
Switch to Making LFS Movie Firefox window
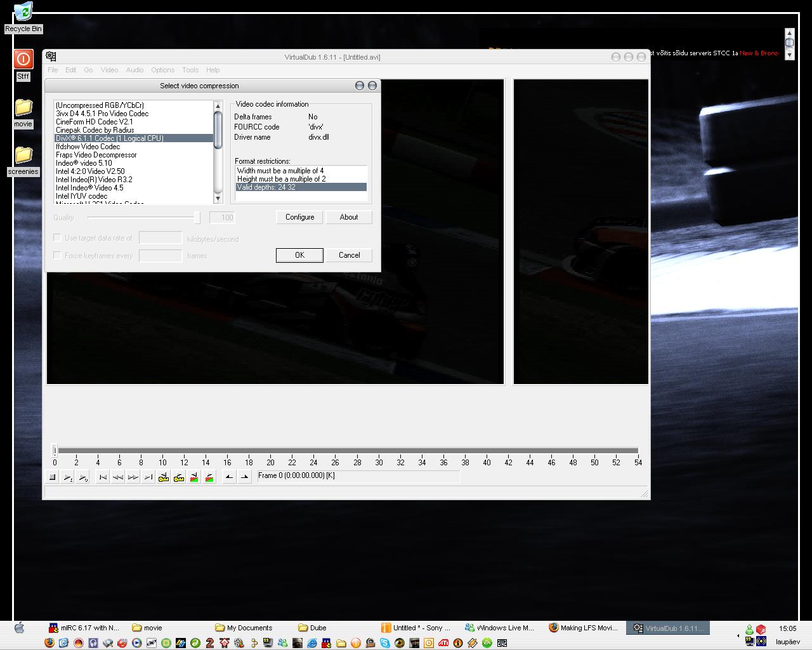click(x=583, y=628)
